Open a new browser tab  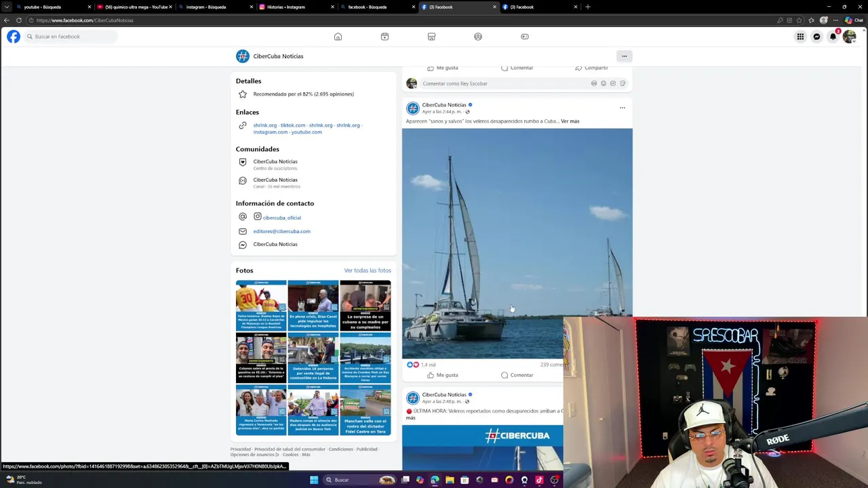[587, 7]
